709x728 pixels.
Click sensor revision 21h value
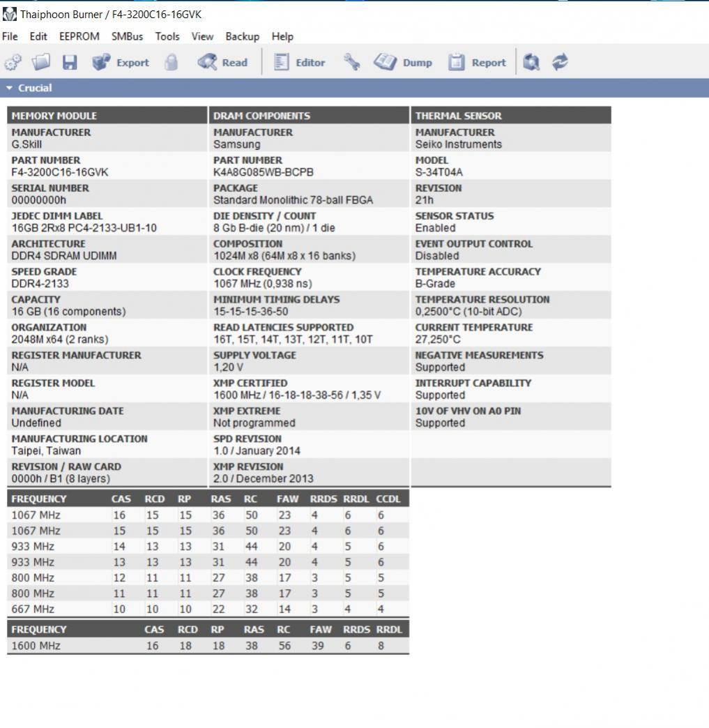pos(425,200)
